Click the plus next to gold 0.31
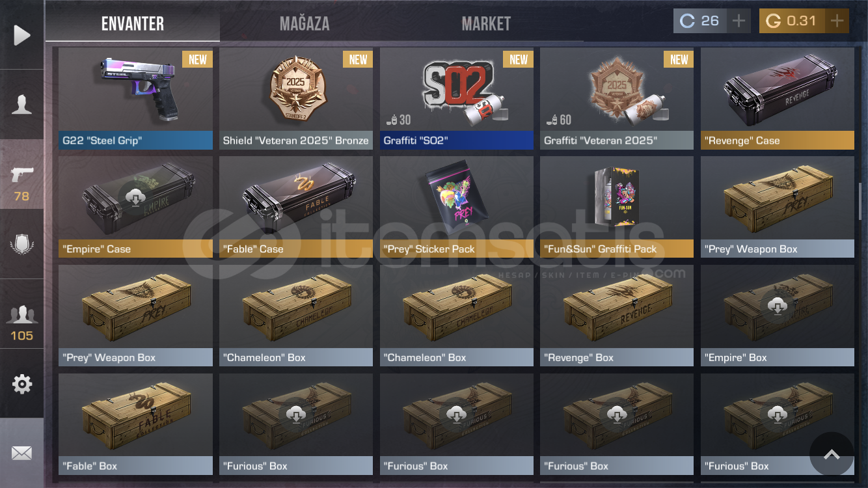This screenshot has width=868, height=488. point(837,21)
